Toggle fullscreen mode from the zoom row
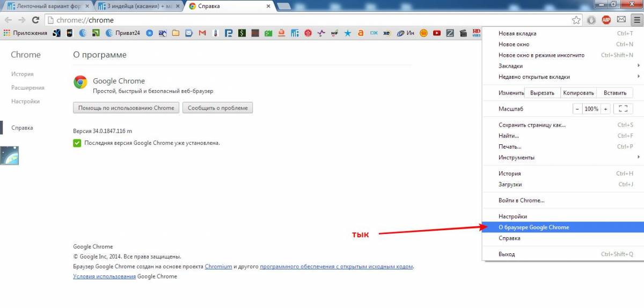The width and height of the screenshot is (644, 308). tap(623, 109)
